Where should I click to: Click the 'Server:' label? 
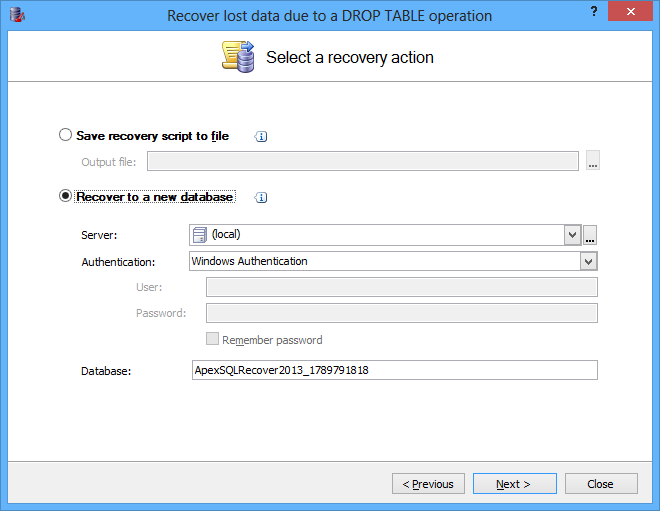point(99,235)
